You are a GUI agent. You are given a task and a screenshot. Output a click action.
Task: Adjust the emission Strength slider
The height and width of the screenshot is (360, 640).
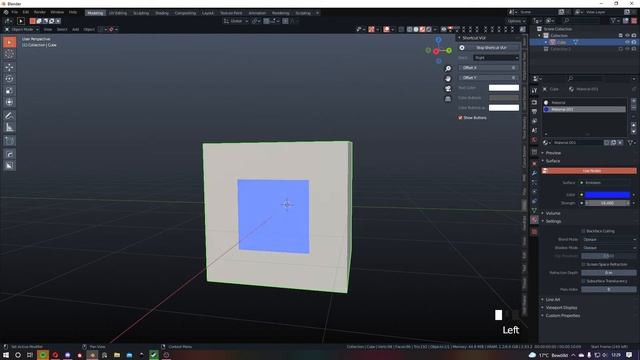tap(608, 203)
